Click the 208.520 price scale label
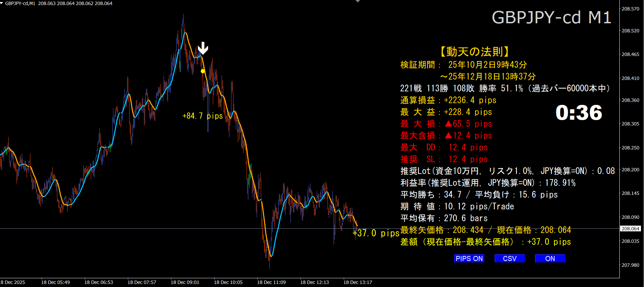 click(631, 31)
